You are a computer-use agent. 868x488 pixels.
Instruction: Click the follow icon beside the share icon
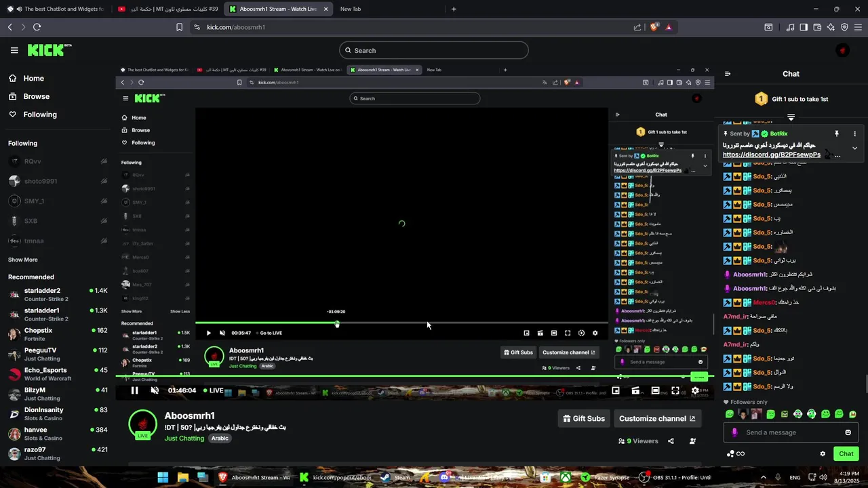[692, 441]
